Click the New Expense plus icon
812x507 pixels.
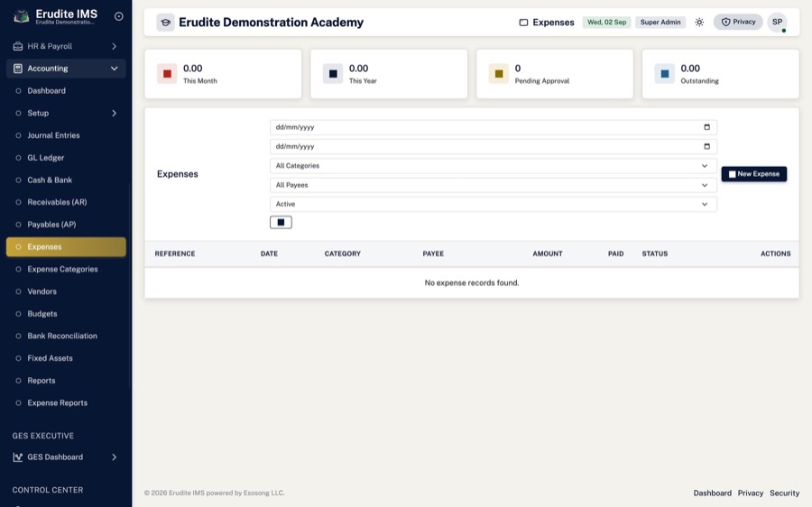pos(733,174)
